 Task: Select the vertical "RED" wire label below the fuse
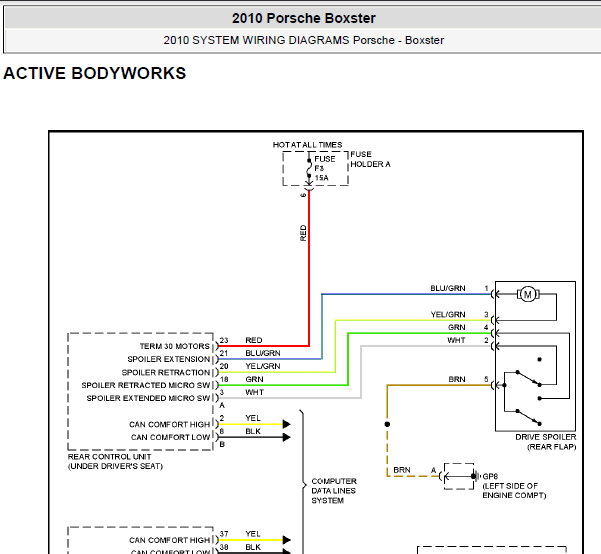click(303, 233)
